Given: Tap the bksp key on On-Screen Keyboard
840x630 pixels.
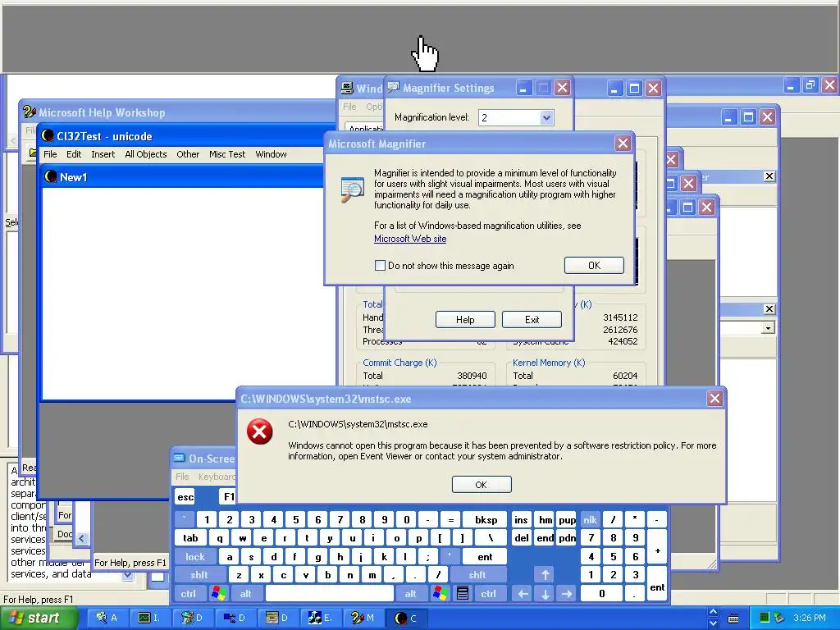Looking at the screenshot, I should (x=486, y=519).
